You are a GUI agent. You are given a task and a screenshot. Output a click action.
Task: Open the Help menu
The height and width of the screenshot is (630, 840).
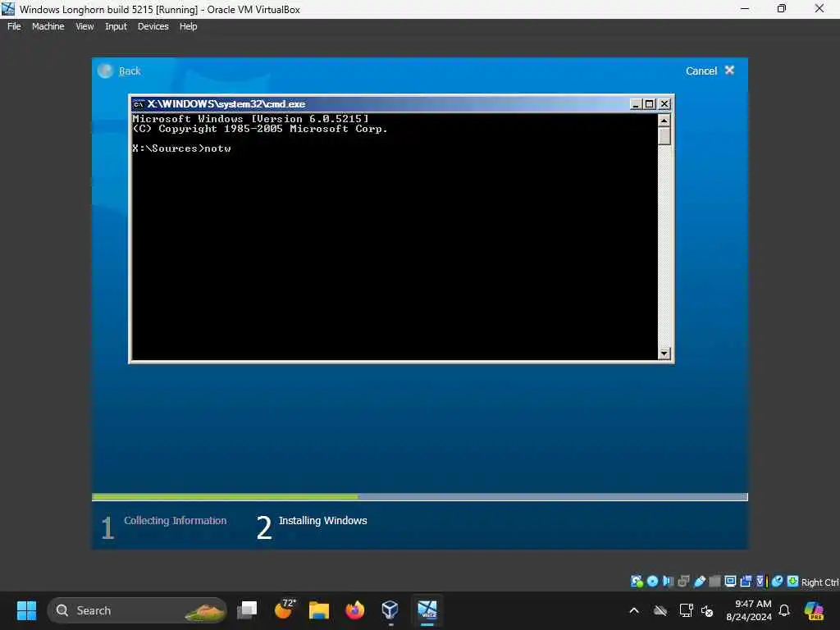188,26
